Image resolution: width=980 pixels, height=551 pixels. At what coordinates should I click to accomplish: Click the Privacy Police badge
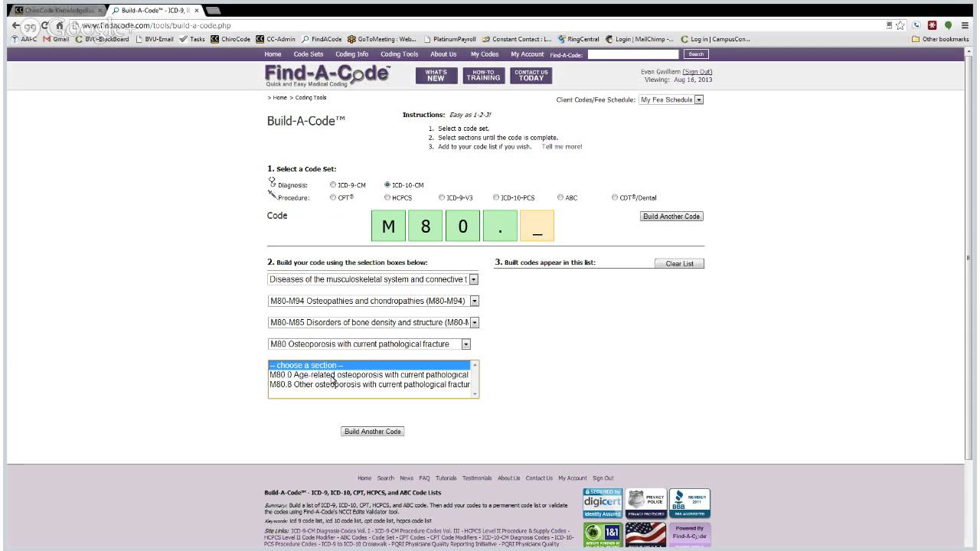646,503
